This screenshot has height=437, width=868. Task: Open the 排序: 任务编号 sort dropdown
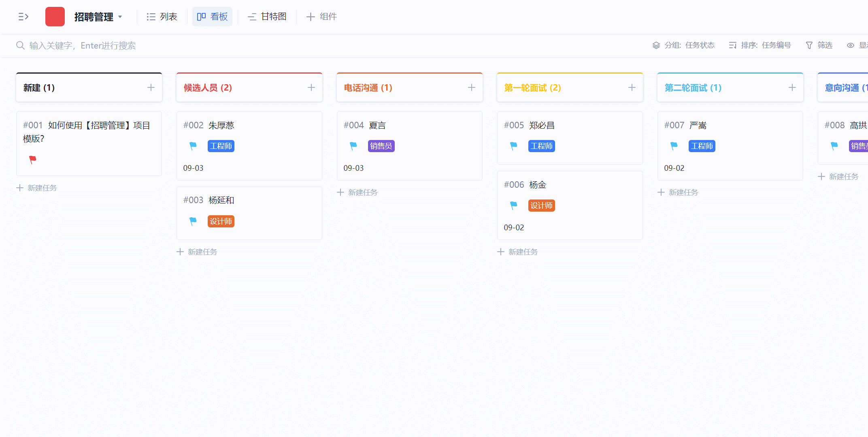760,45
